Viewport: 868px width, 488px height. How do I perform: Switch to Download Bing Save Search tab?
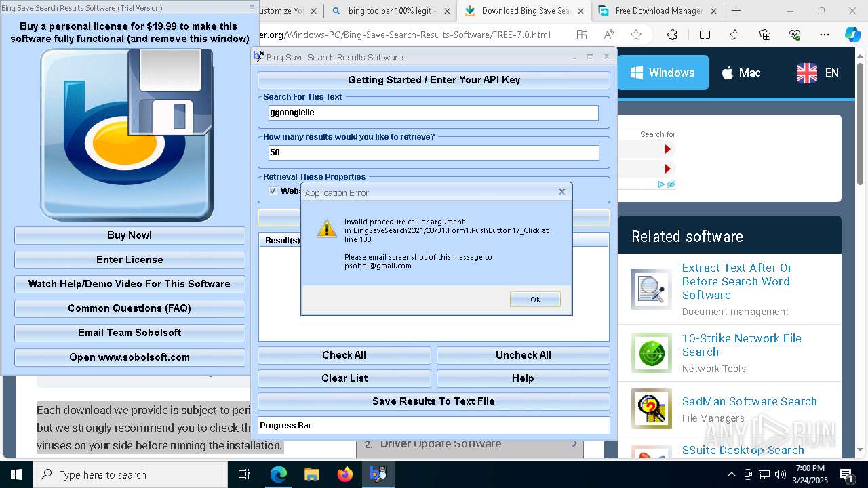(x=526, y=11)
